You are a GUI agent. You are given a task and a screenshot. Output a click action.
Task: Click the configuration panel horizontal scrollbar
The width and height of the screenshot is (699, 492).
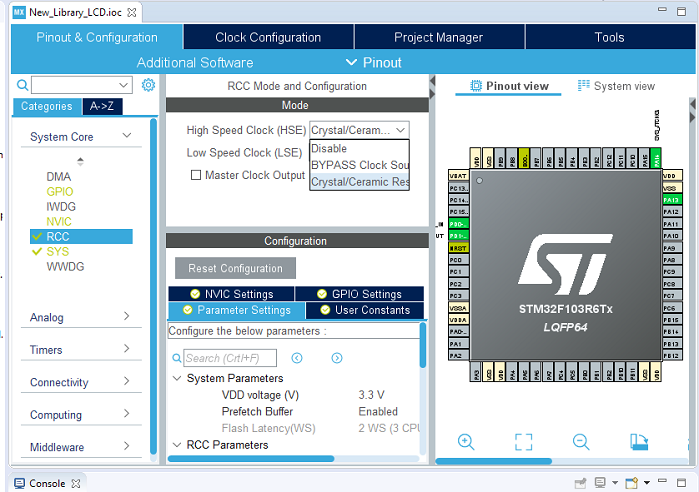coord(251,459)
